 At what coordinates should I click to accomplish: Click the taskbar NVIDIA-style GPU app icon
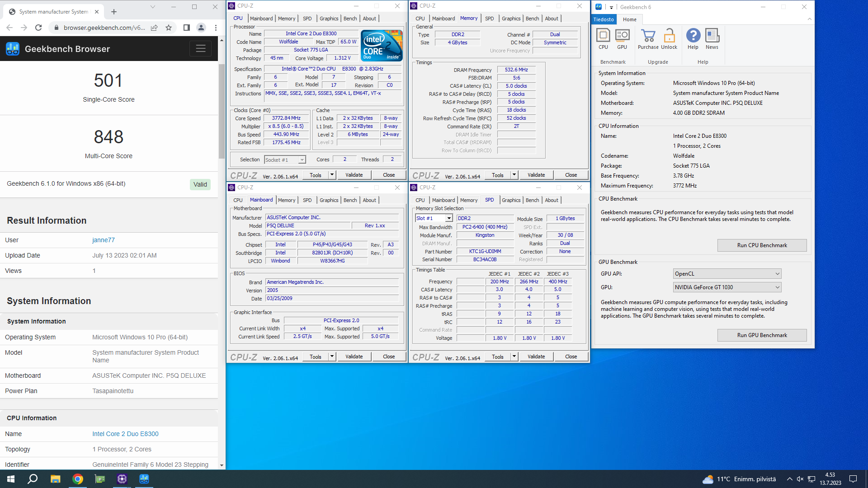pyautogui.click(x=99, y=479)
